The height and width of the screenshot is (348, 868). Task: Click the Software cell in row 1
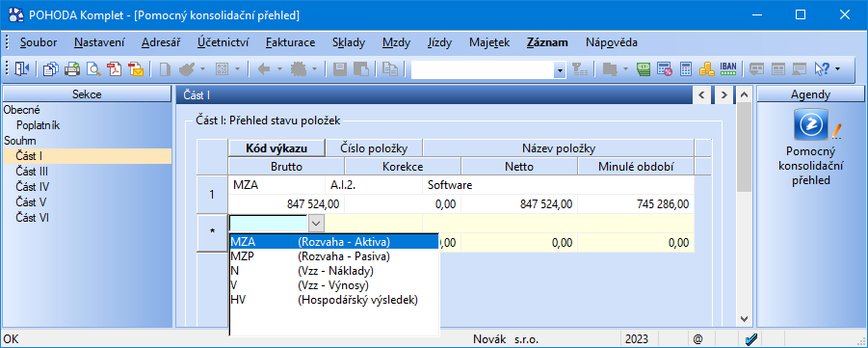pyautogui.click(x=558, y=186)
